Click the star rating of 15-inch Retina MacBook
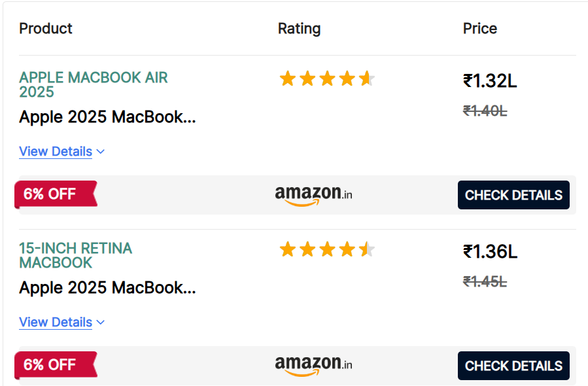Image resolution: width=588 pixels, height=386 pixels. point(326,249)
